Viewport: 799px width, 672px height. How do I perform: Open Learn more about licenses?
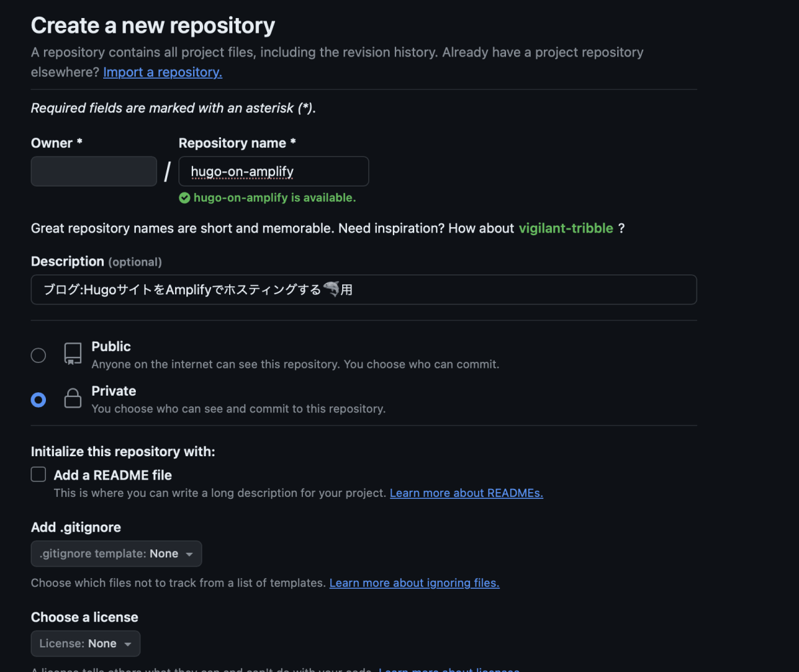pos(449,669)
